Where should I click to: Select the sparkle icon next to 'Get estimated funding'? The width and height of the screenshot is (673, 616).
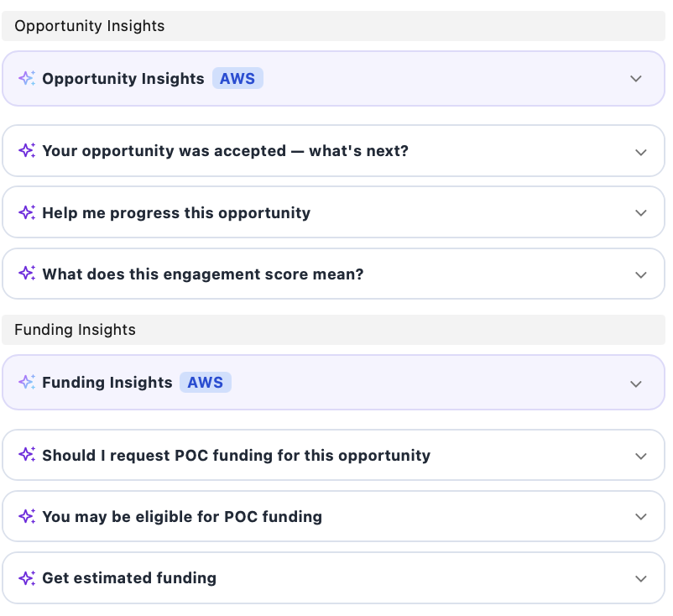tap(26, 577)
